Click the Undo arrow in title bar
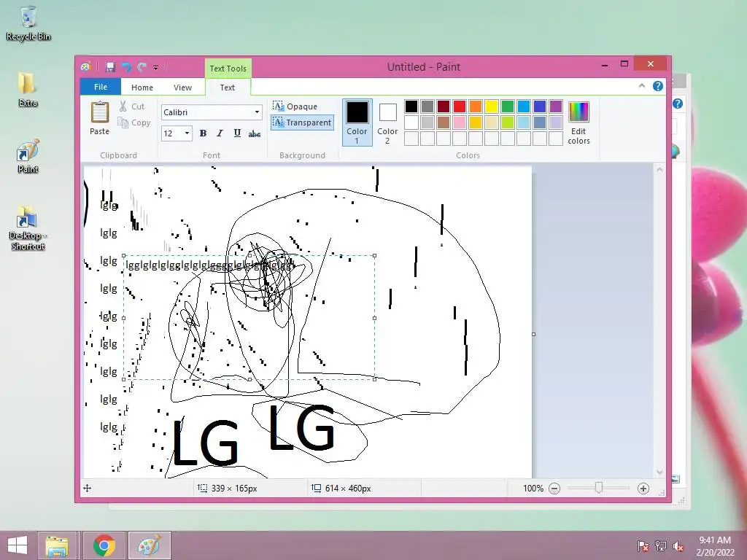 [126, 67]
